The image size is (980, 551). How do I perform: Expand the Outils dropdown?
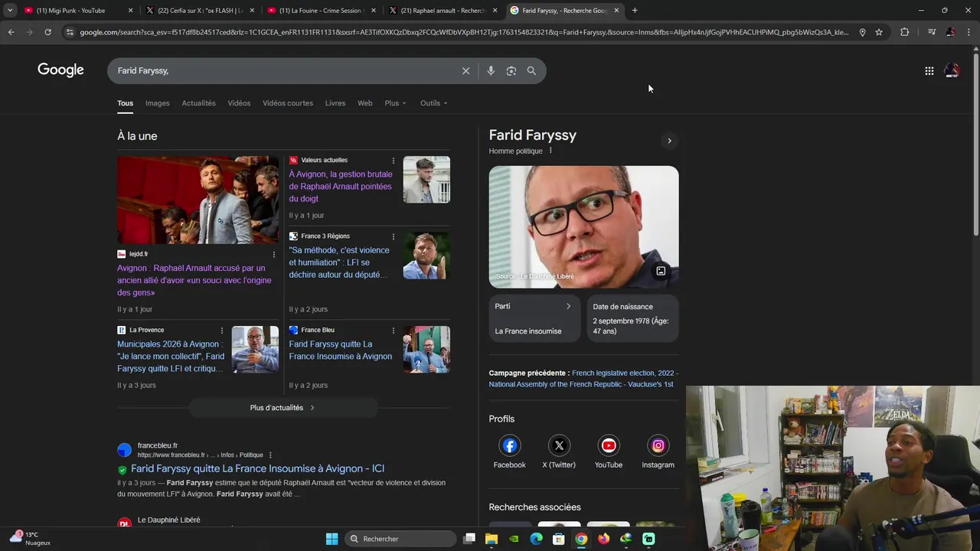coord(433,103)
